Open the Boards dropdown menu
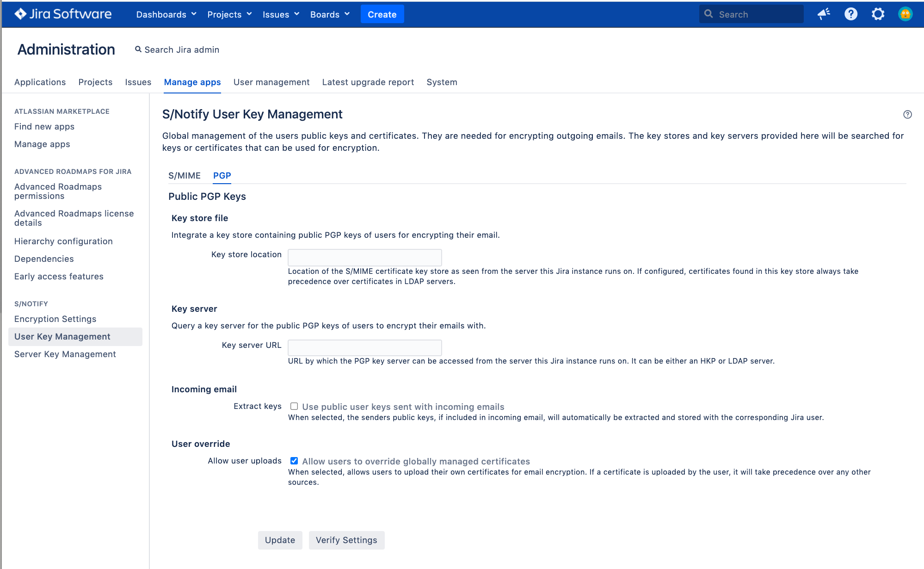 (330, 14)
